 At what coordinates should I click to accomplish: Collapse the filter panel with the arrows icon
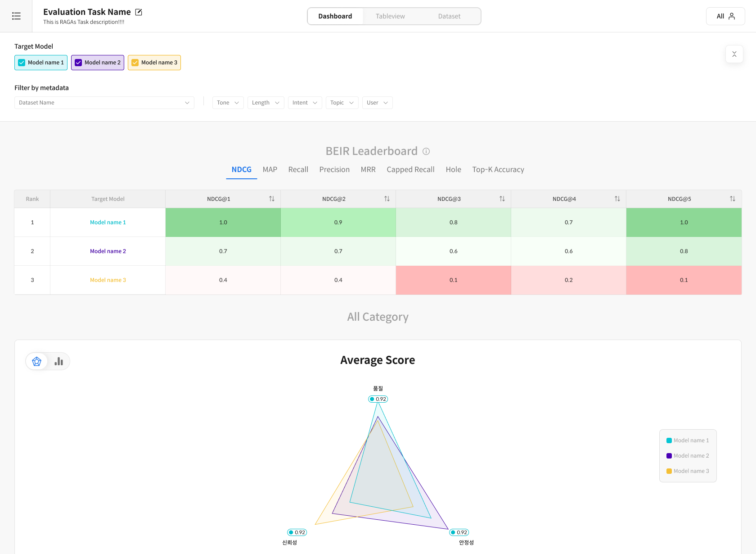[x=734, y=54]
